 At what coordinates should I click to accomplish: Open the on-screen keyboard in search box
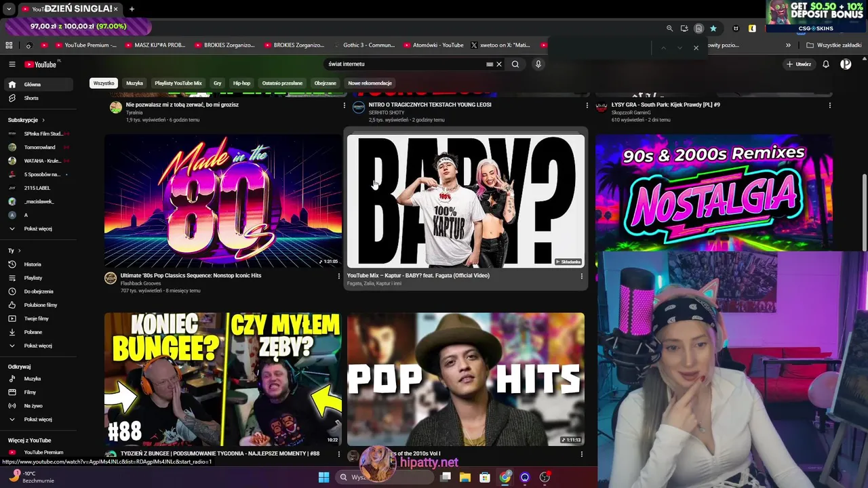tap(490, 64)
